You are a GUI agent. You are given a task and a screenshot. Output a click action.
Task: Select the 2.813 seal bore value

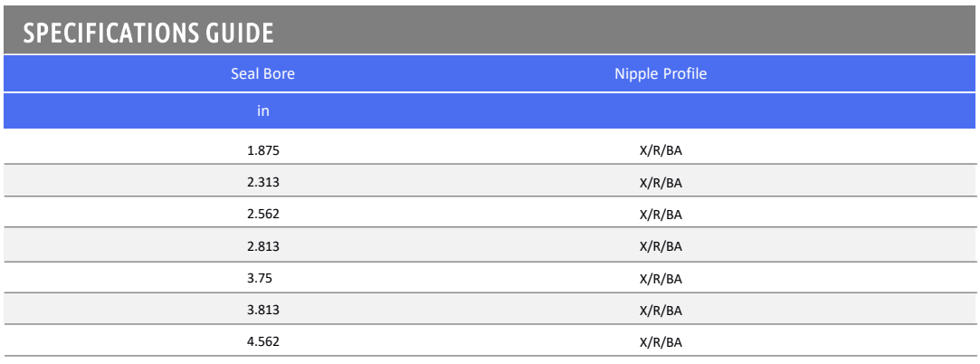263,246
